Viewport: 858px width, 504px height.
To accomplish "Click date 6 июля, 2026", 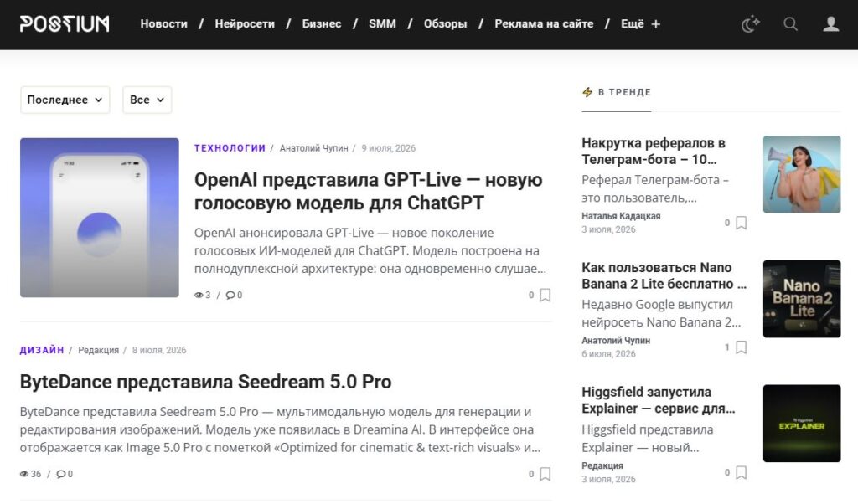I will [608, 353].
